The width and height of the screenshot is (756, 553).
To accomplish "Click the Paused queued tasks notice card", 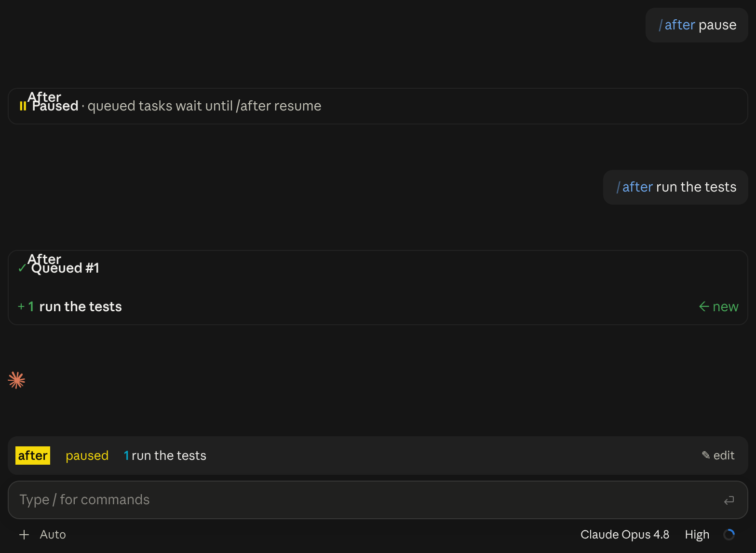I will click(378, 106).
